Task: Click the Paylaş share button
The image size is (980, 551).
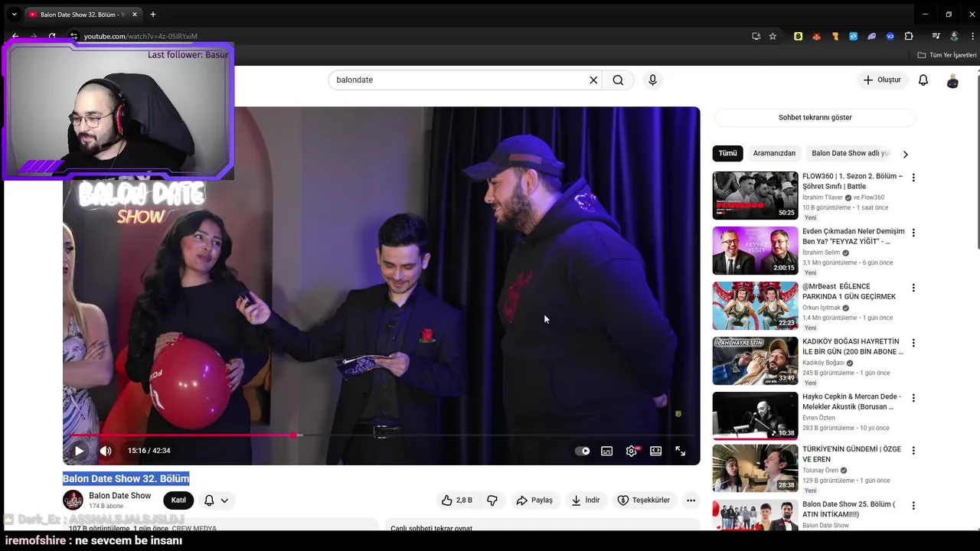Action: [x=534, y=500]
